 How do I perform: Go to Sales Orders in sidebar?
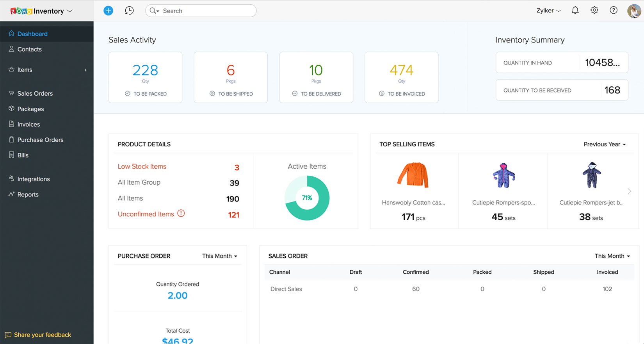[x=35, y=94]
